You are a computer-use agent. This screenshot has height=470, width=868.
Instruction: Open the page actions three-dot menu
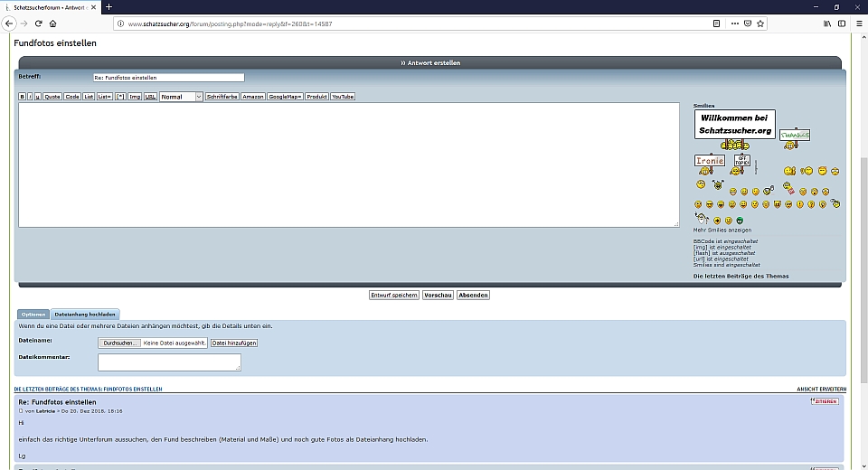(x=733, y=23)
